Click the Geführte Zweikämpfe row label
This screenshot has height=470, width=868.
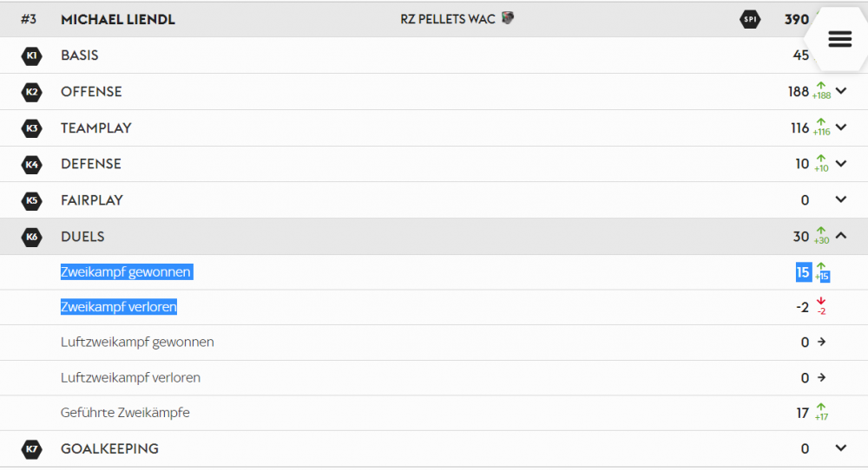[x=125, y=413]
